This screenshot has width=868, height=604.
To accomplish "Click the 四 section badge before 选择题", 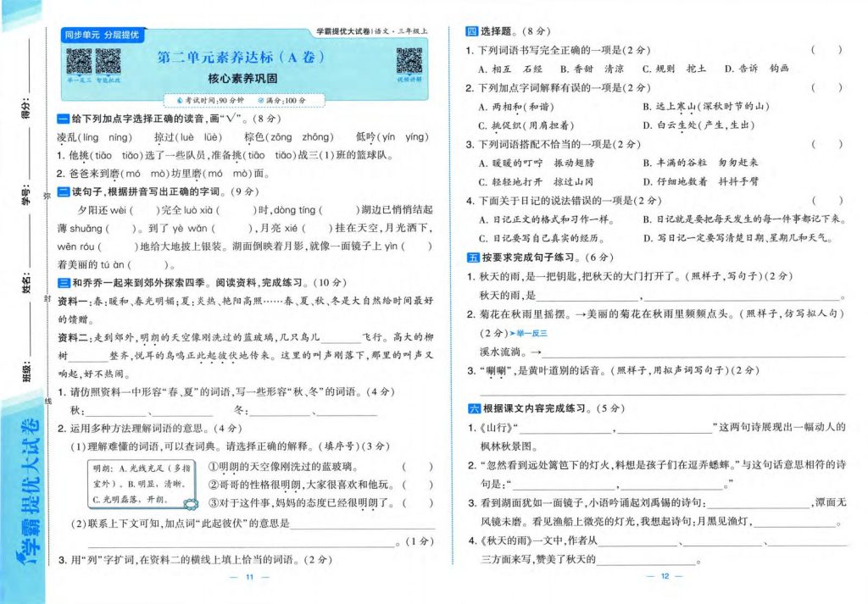I will tap(472, 31).
